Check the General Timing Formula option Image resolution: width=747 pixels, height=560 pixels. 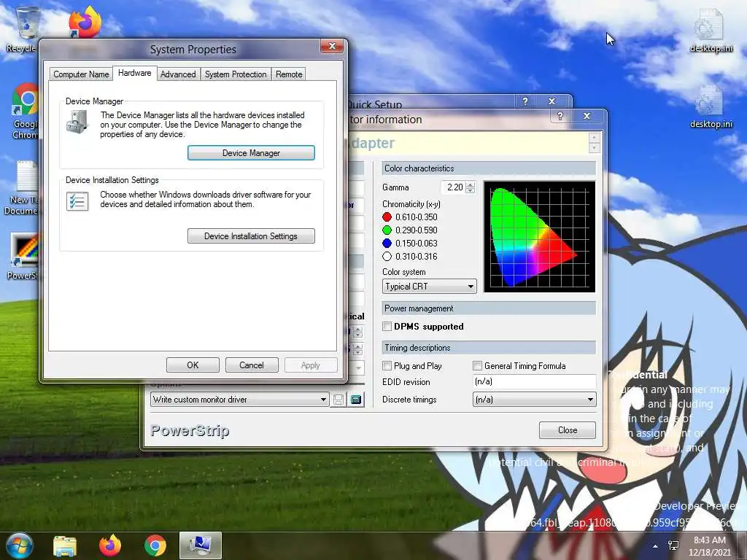tap(477, 366)
